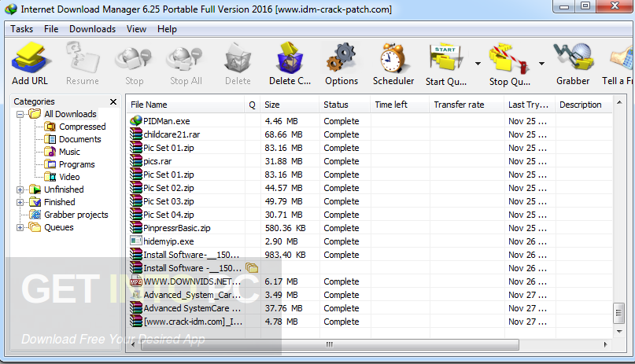Sort by Status column header
The image size is (635, 364).
[x=345, y=105]
